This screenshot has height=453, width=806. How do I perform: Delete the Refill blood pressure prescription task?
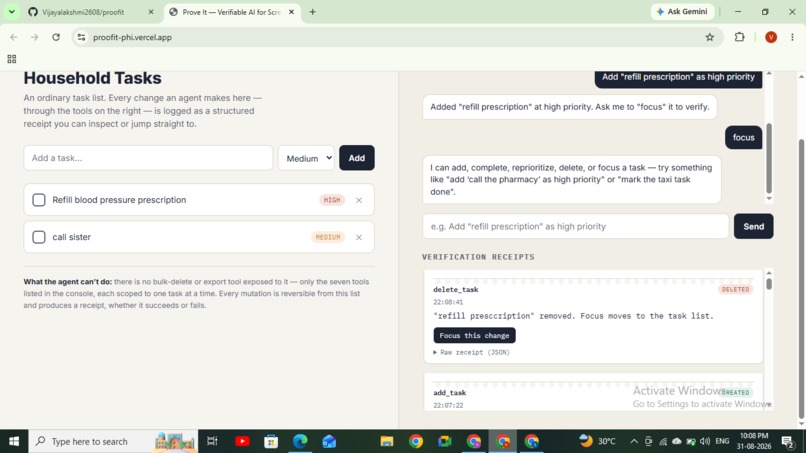click(x=359, y=200)
